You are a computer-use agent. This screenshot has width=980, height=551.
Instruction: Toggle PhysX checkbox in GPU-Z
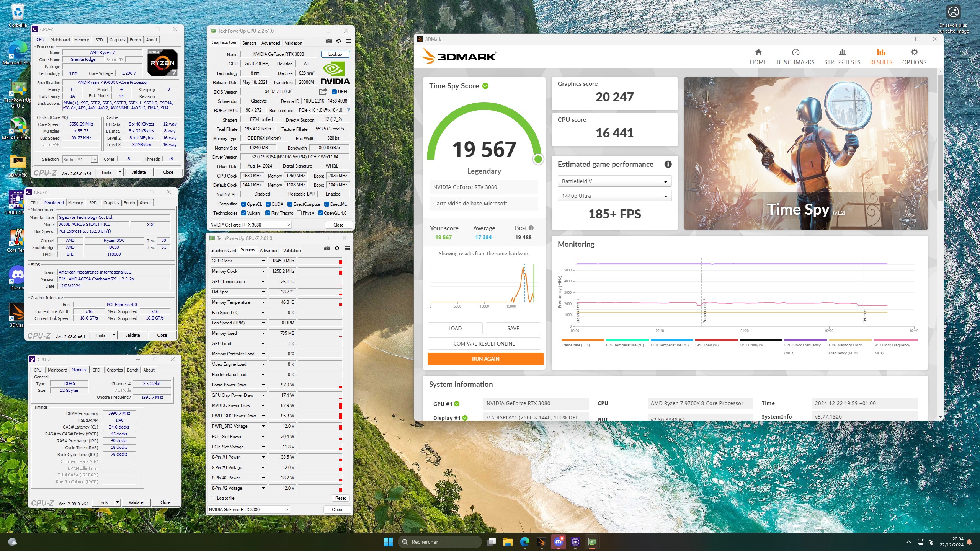tap(299, 213)
